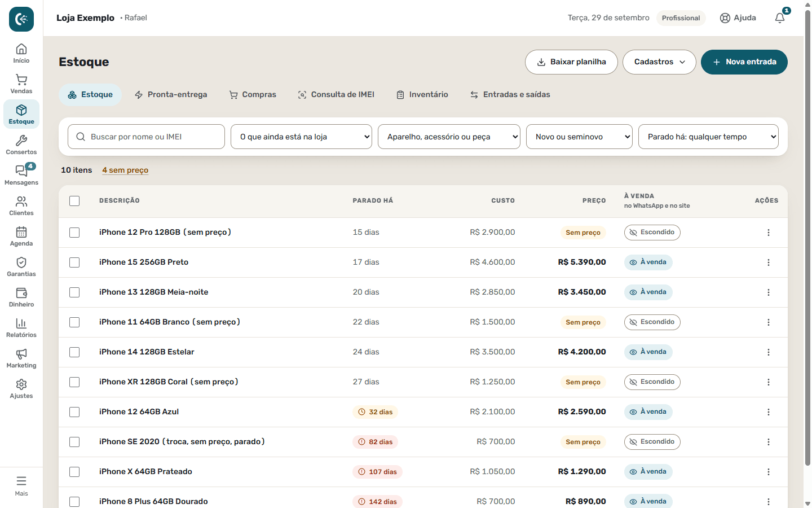
Task: Open Garantias in the sidebar
Action: (x=21, y=267)
